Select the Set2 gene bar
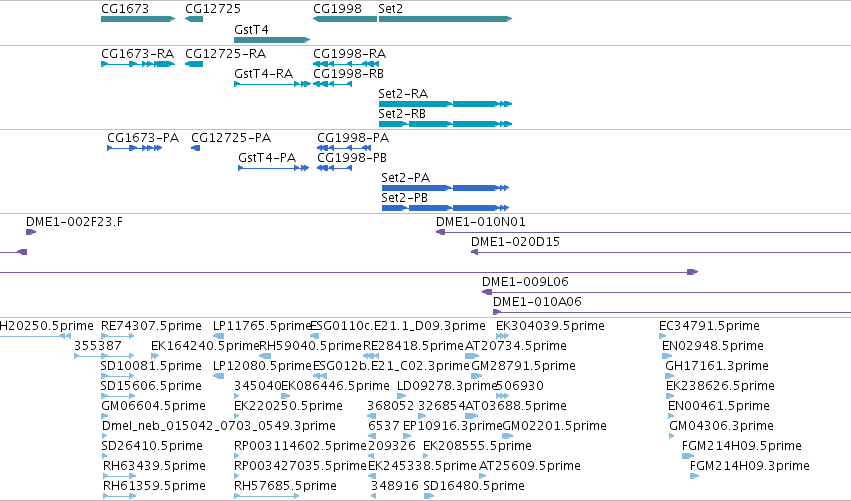This screenshot has height=501, width=851. point(446,19)
